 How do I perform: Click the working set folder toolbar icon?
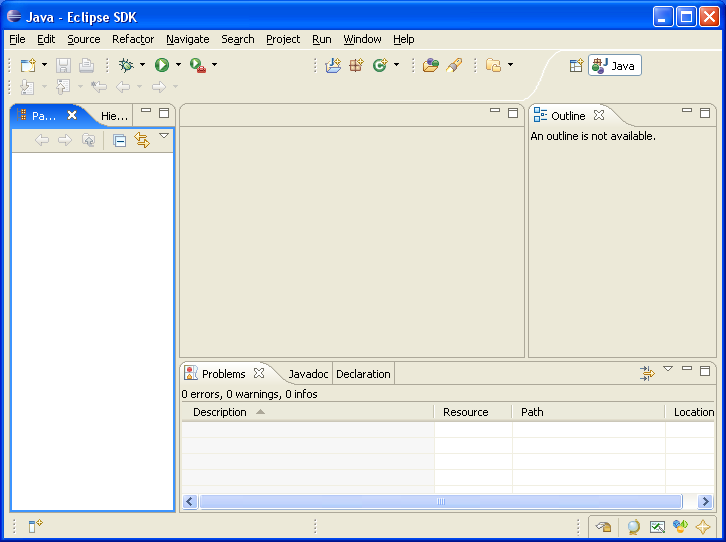(494, 65)
